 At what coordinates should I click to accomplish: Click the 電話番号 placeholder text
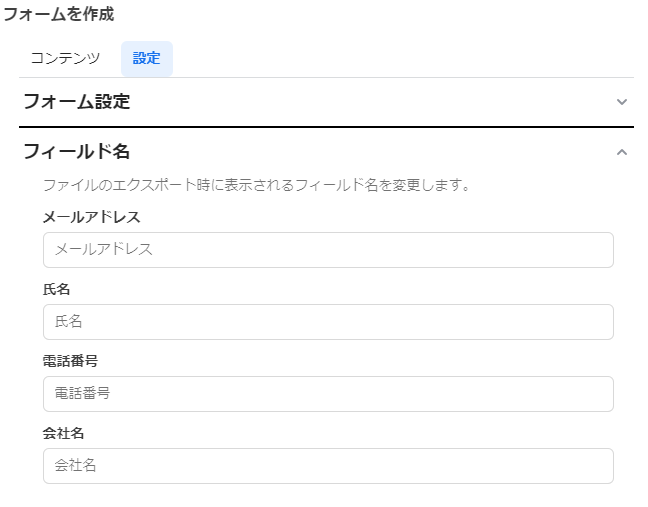tap(83, 394)
